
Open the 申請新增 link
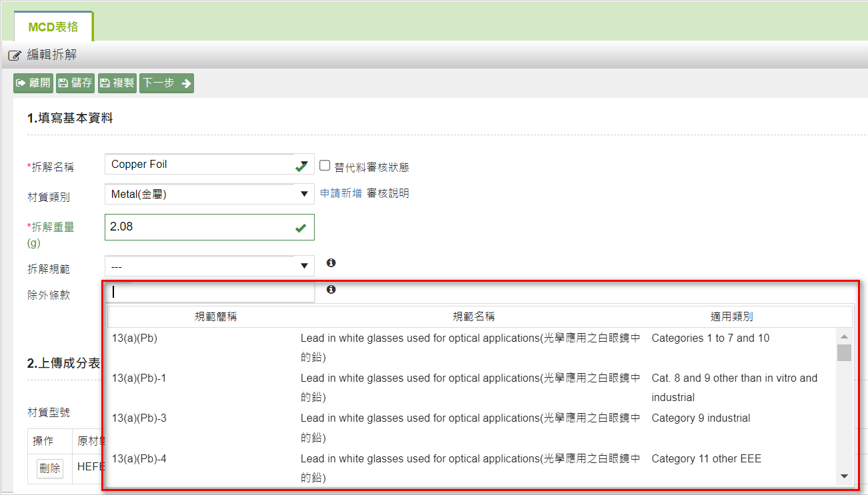[x=341, y=193]
